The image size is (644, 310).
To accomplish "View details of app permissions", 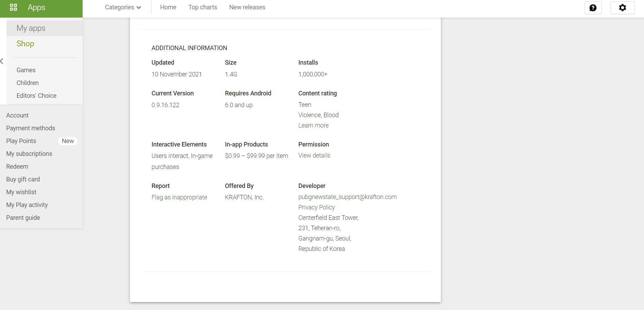I will click(314, 156).
